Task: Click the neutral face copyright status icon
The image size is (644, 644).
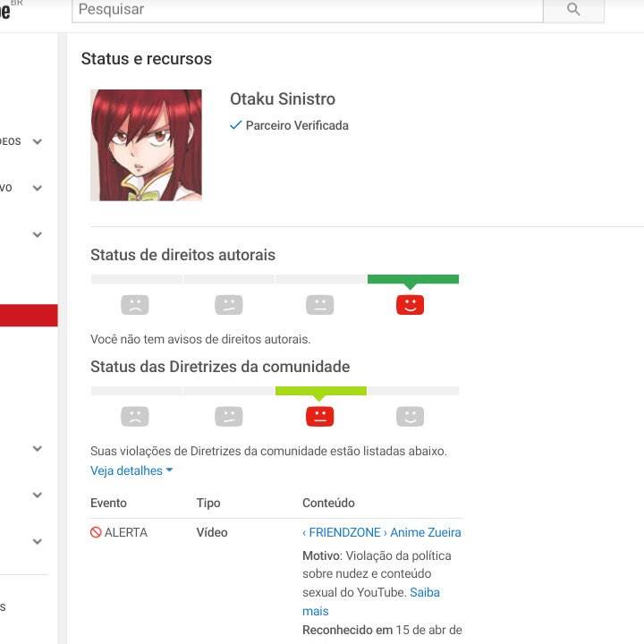Action: [320, 305]
